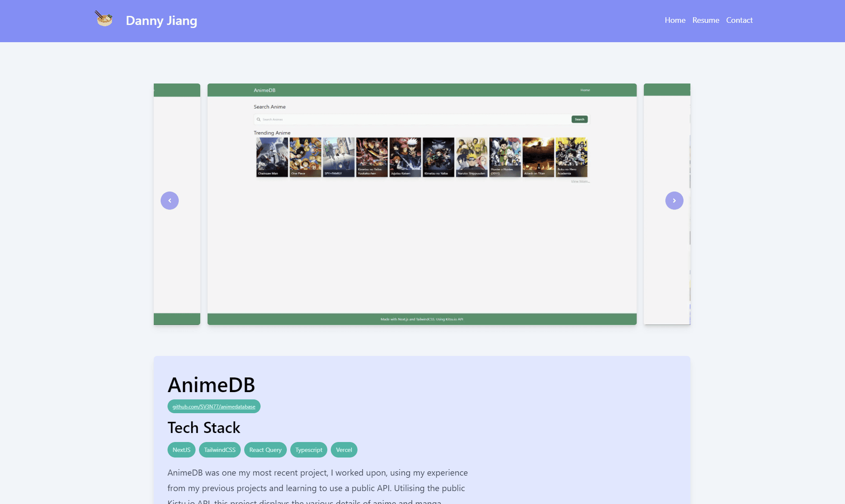Click the Hunter x Hunter poster in screenshot
This screenshot has height=504, width=845.
505,157
